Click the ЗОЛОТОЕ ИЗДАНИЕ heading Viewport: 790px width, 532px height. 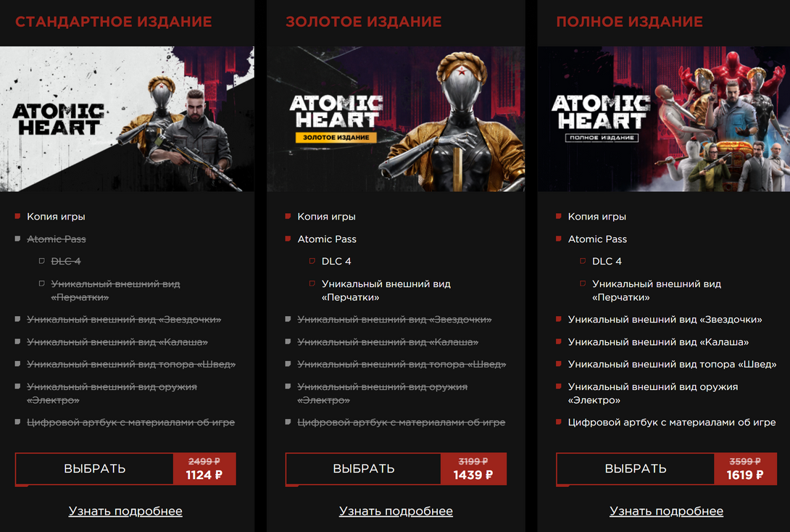[364, 22]
